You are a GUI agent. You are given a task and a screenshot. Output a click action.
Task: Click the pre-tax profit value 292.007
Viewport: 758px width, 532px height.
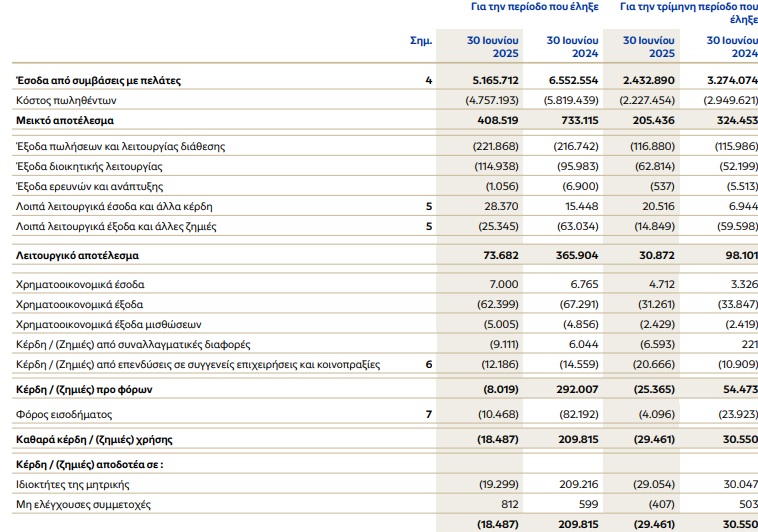(x=575, y=388)
